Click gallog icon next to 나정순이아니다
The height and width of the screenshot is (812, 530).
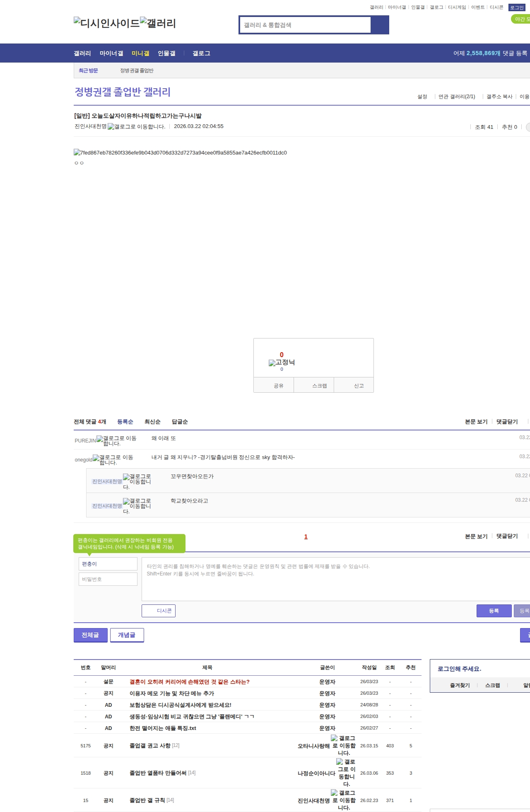pyautogui.click(x=340, y=761)
